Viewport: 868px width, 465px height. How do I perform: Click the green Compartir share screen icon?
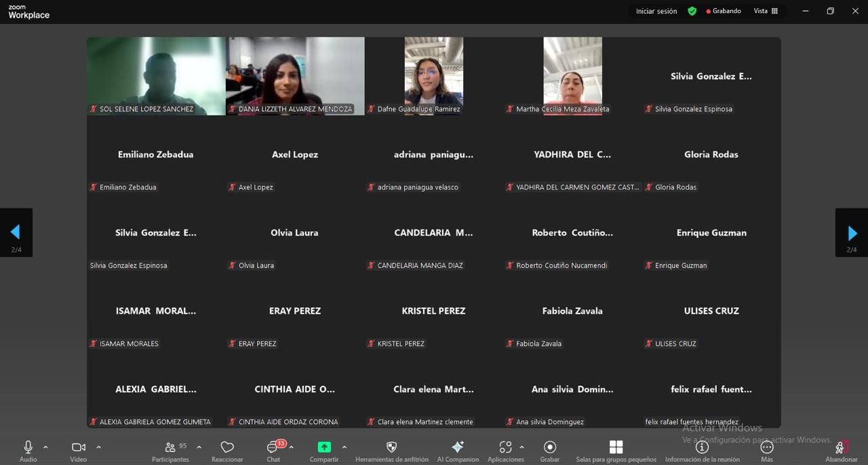click(324, 447)
